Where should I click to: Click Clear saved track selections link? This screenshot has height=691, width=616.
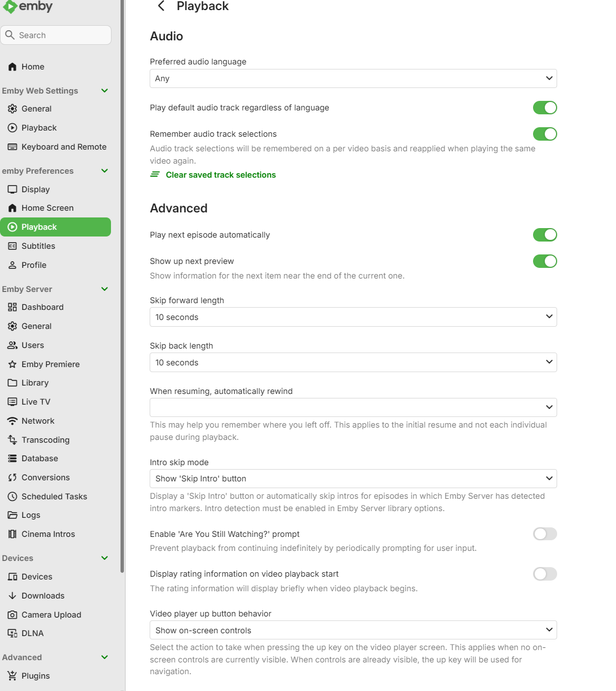pos(220,175)
